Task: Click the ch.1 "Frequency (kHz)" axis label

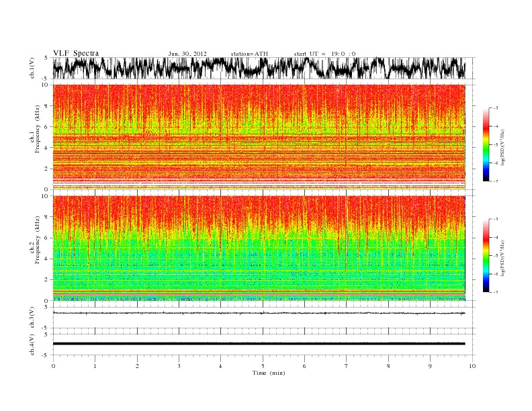Action: click(x=38, y=129)
